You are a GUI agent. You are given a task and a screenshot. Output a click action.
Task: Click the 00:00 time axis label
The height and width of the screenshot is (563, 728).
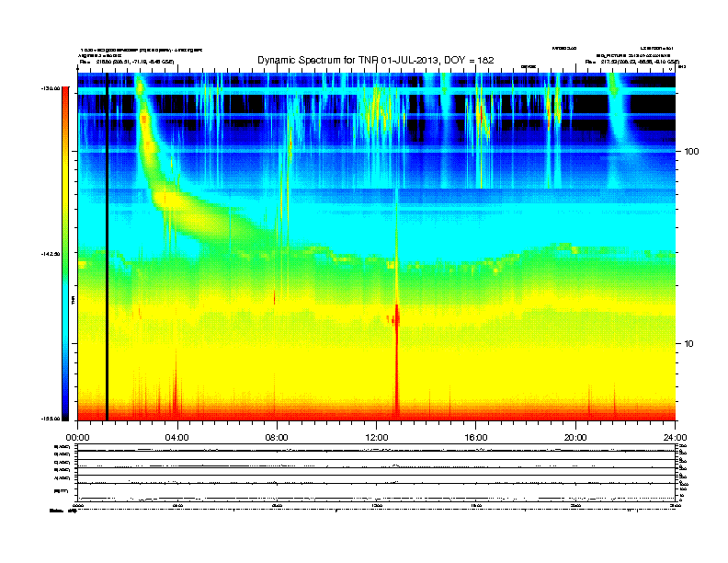(77, 438)
